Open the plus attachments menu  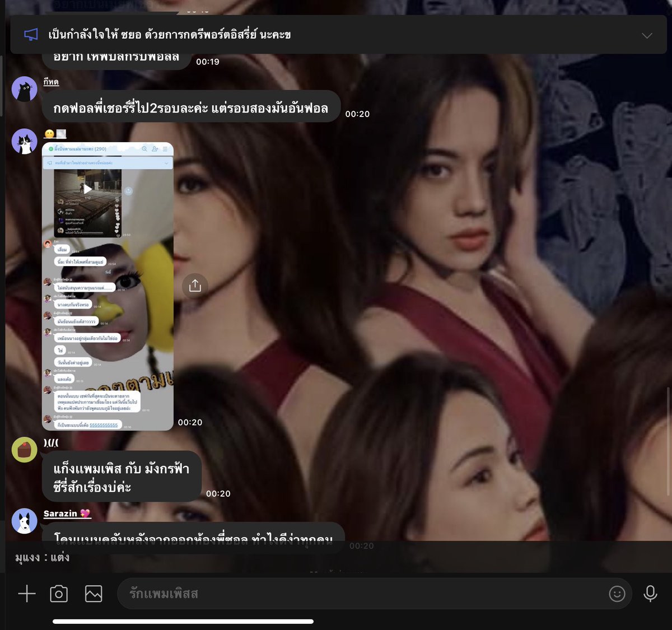pos(27,594)
